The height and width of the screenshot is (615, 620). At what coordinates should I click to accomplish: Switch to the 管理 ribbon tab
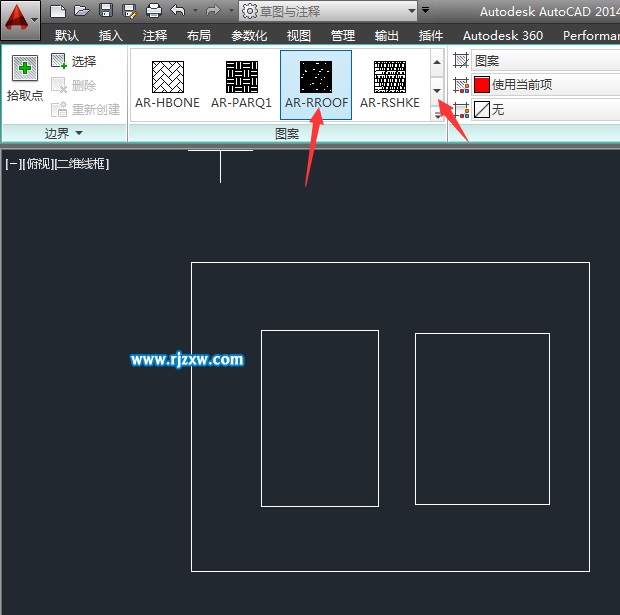(x=342, y=36)
